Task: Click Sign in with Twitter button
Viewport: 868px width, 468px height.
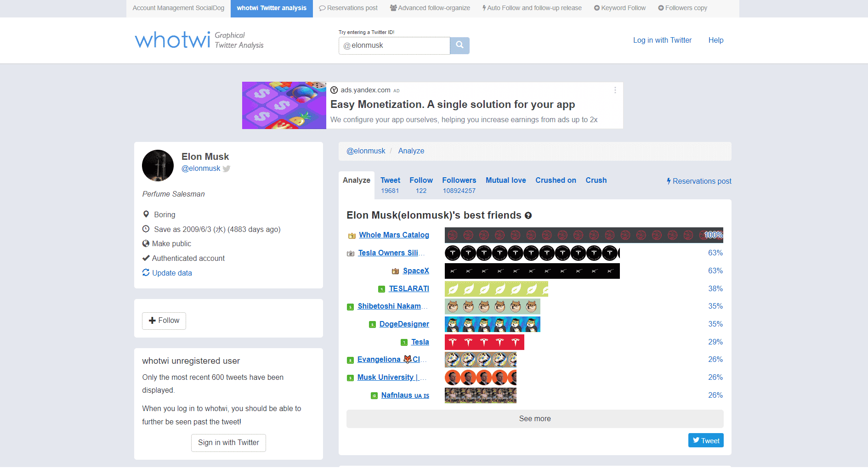Action: coord(228,443)
